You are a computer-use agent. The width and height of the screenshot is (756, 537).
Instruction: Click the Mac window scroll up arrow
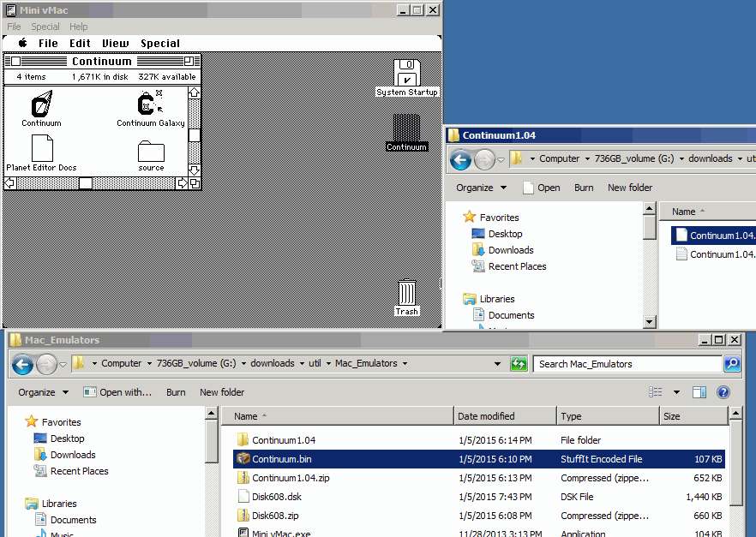[195, 92]
